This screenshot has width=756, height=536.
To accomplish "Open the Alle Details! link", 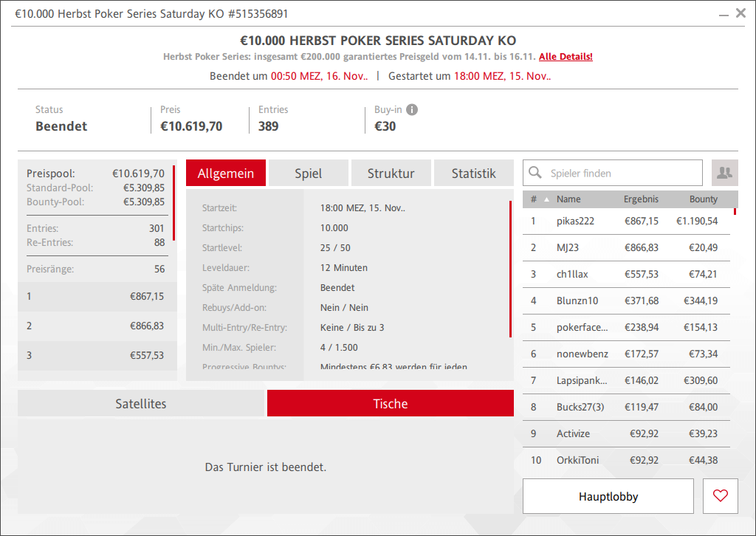I will 566,57.
